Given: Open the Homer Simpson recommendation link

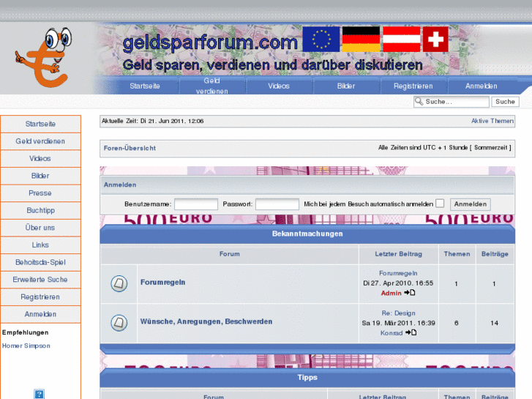Looking at the screenshot, I should pos(26,346).
